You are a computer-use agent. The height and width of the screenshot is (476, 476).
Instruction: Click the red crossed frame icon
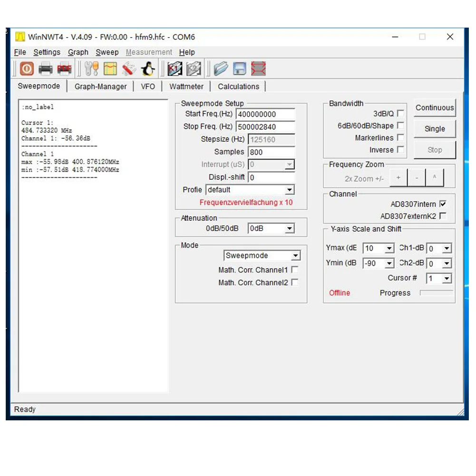[258, 68]
